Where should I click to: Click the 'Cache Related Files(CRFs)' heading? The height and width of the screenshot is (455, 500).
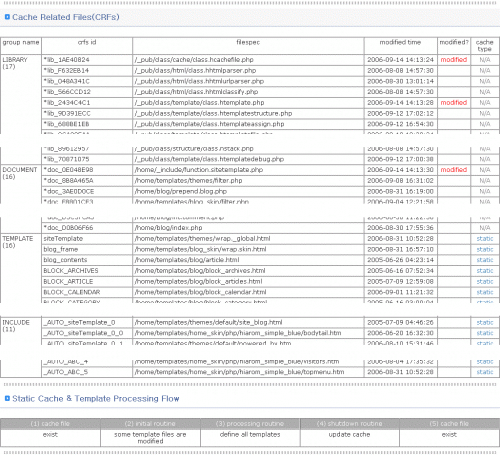[66, 17]
